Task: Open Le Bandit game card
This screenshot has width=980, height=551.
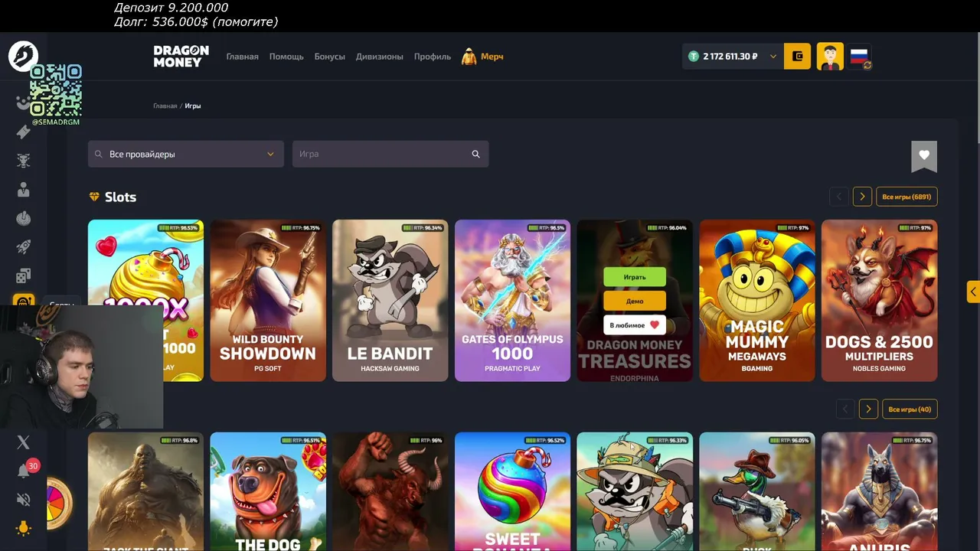Action: [390, 300]
